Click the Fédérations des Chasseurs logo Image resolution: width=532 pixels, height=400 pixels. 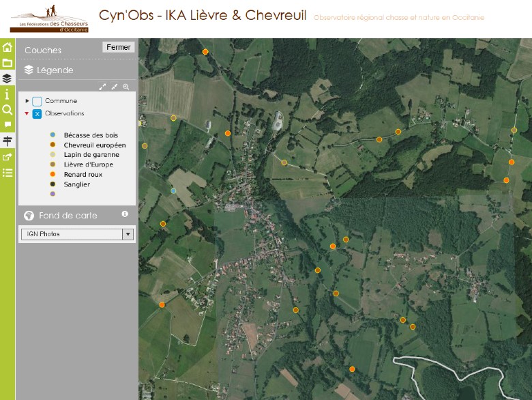(x=50, y=20)
